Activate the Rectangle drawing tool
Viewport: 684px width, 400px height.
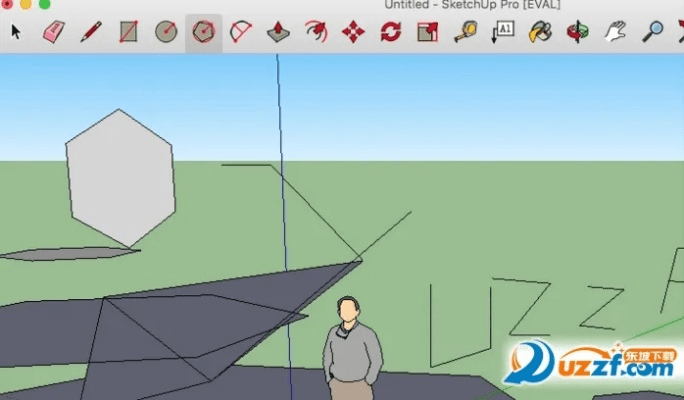pos(128,32)
